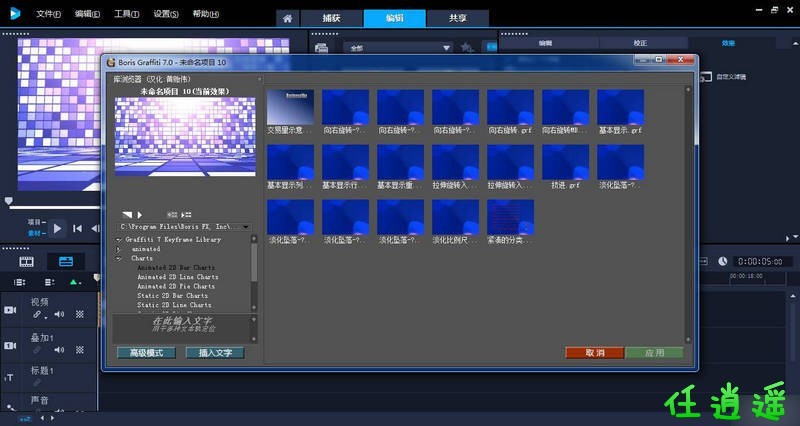This screenshot has height=426, width=800.
Task: Open the 效果 options tab
Action: (x=728, y=43)
